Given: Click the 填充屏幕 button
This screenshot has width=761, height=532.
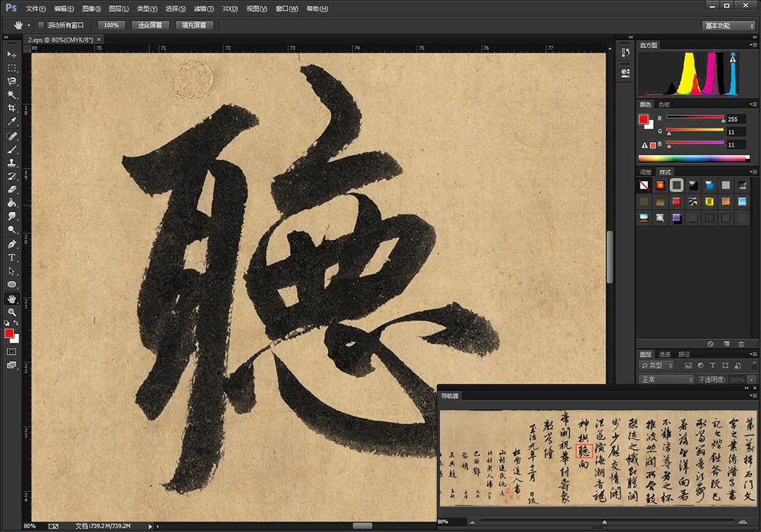Looking at the screenshot, I should [194, 25].
